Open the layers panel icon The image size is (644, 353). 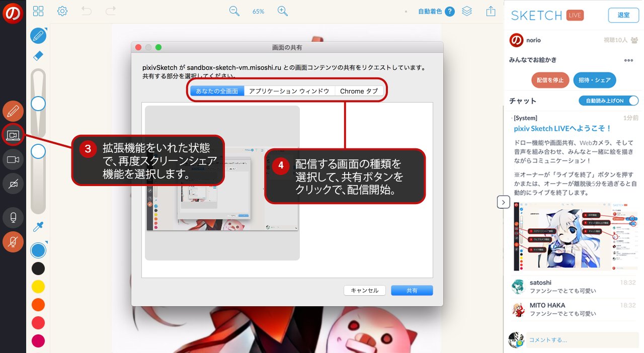[467, 11]
